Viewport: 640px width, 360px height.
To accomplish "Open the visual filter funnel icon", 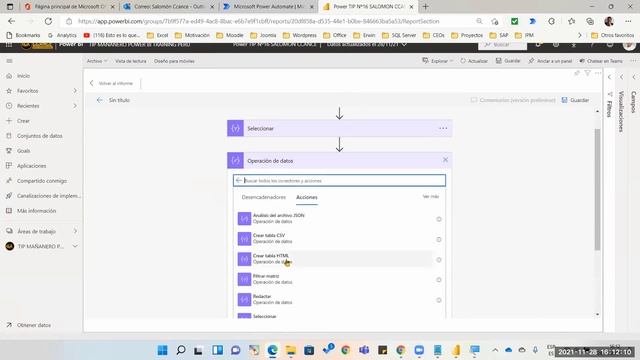I will point(587,73).
